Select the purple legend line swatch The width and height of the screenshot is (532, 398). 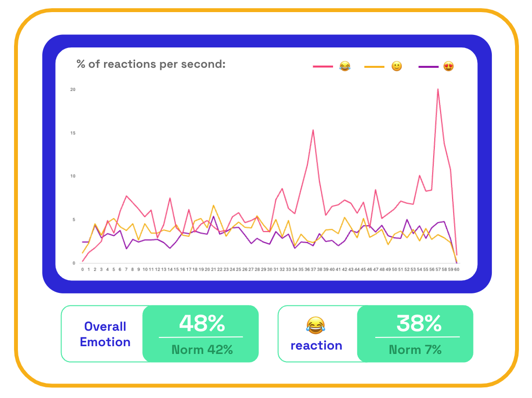point(428,67)
